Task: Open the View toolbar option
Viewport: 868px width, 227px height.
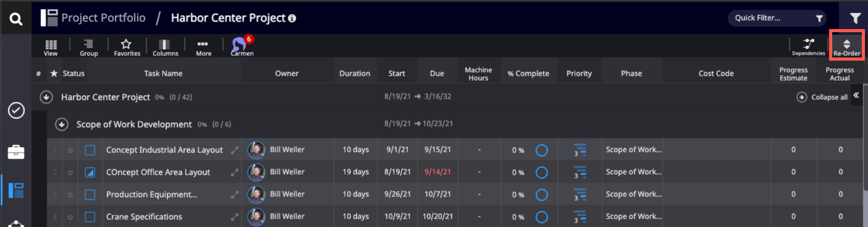Action: point(51,48)
